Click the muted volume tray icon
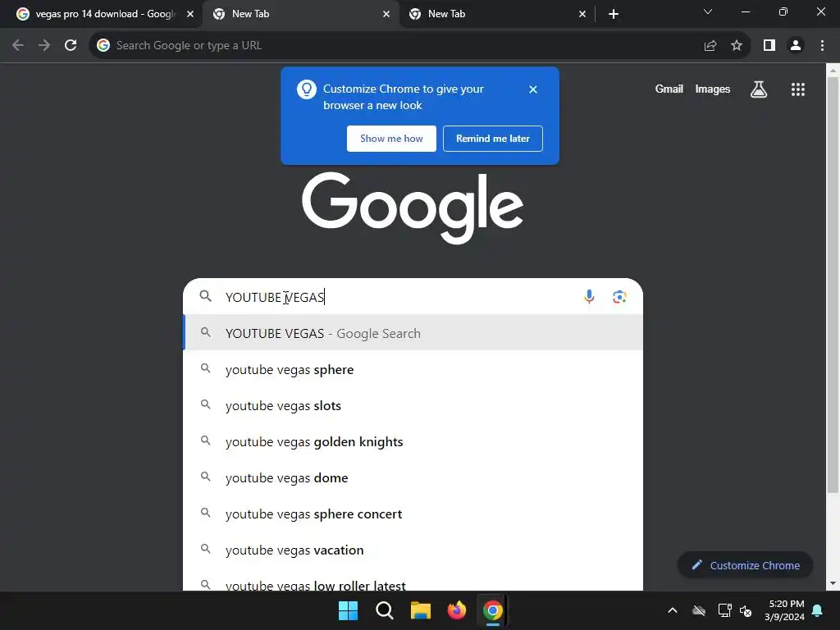This screenshot has width=840, height=630. 746,610
